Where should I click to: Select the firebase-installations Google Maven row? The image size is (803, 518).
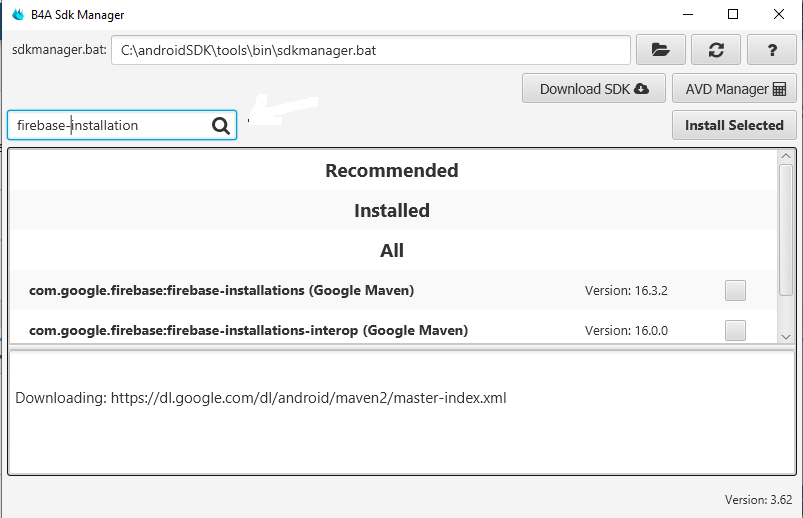(x=221, y=290)
